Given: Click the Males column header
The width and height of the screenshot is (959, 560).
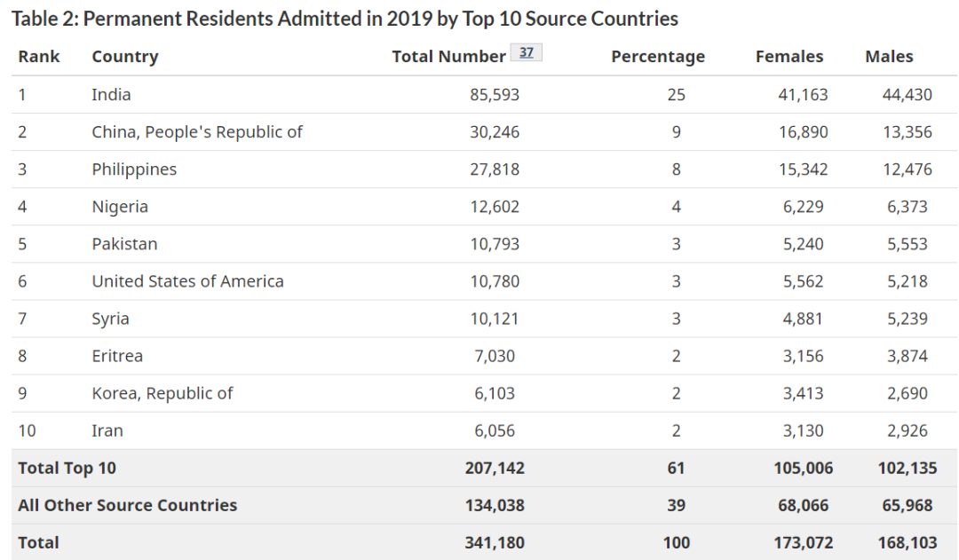Looking at the screenshot, I should 889,57.
